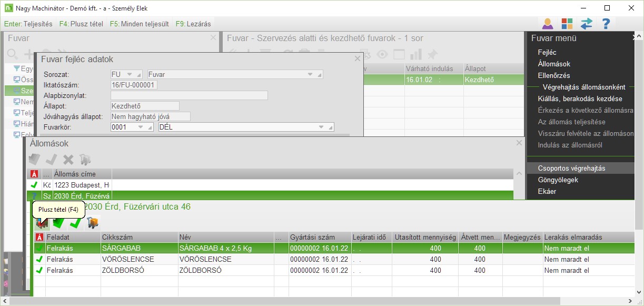Click the double green checkmark 'Minden teljesült' icon
This screenshot has height=306, width=644.
click(x=58, y=223)
